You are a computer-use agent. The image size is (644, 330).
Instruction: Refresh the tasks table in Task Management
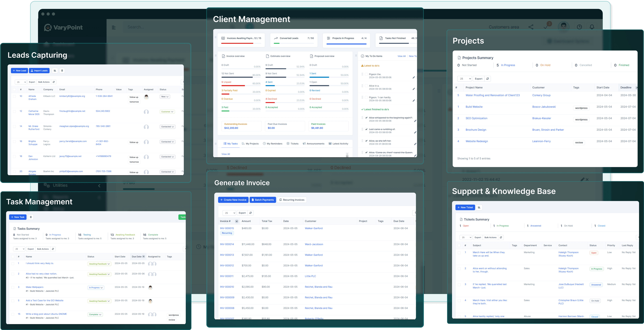[53, 249]
